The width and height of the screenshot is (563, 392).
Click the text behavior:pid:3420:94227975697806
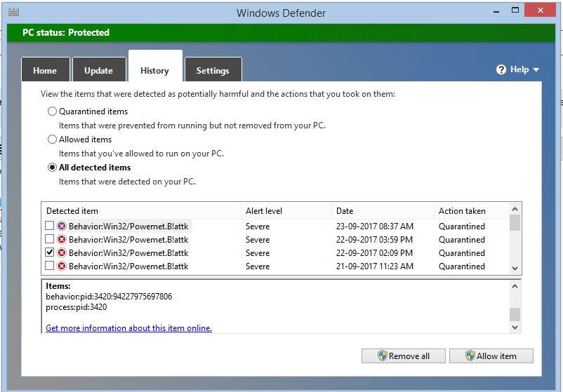coord(109,296)
